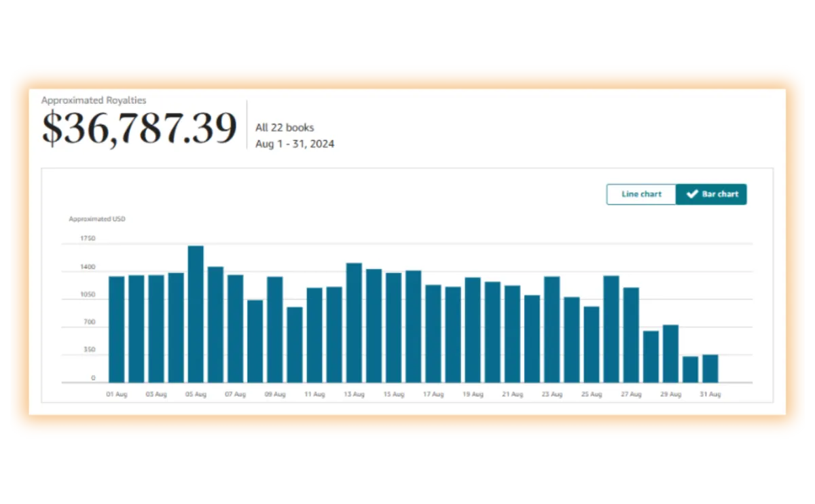Screen dimensions: 815x504
Task: Click the '1400' y-axis value
Action: (x=88, y=268)
